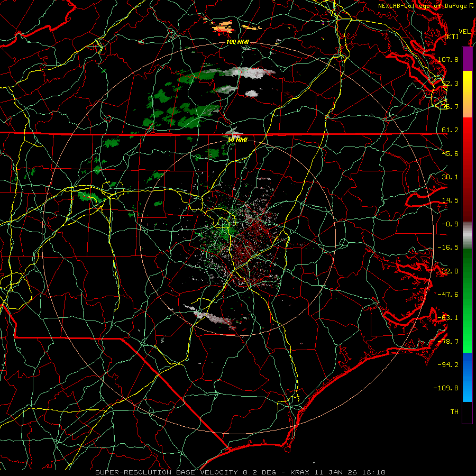Pick the purple segment of velocity scale

467,59
